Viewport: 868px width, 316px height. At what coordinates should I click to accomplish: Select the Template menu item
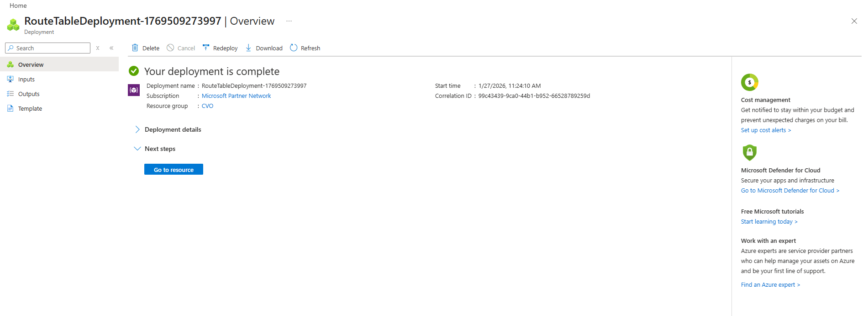coord(30,108)
